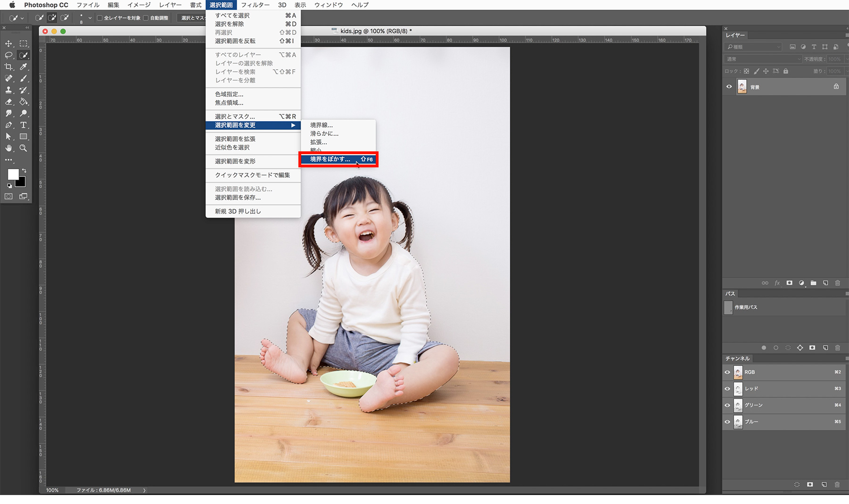Click the status bar info arrow

pyautogui.click(x=144, y=490)
